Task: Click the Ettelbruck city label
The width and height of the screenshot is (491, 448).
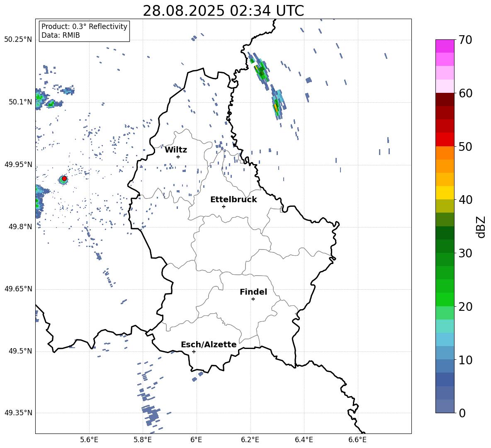Action: pos(233,200)
